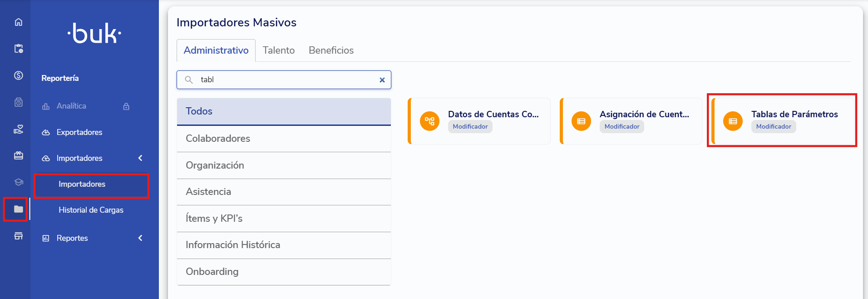Click the storefront icon in the sidebar
This screenshot has height=299, width=868.
point(19,236)
